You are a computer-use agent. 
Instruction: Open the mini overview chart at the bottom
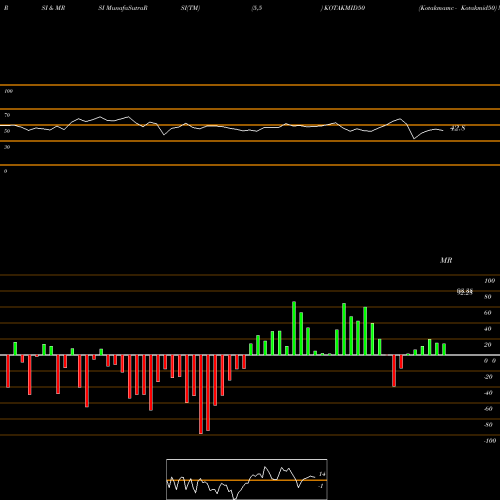tap(247, 479)
